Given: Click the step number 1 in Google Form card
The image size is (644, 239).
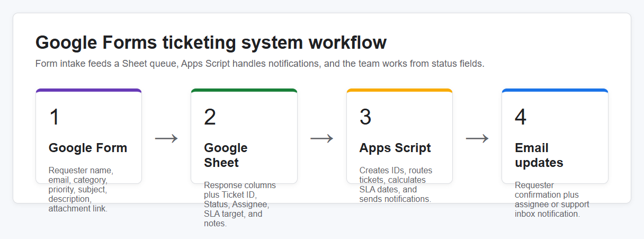Looking at the screenshot, I should coord(54,117).
